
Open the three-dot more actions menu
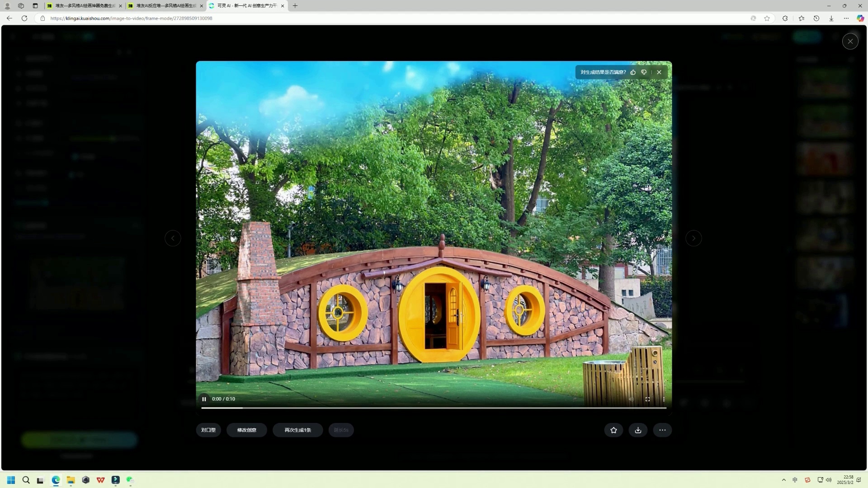coord(662,430)
